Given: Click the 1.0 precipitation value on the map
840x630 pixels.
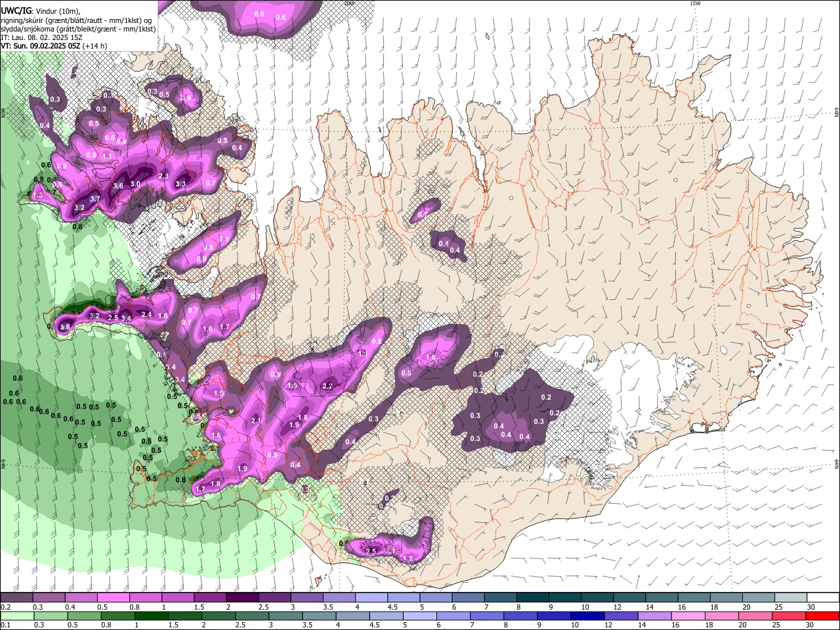Looking at the screenshot, I should (430, 358).
